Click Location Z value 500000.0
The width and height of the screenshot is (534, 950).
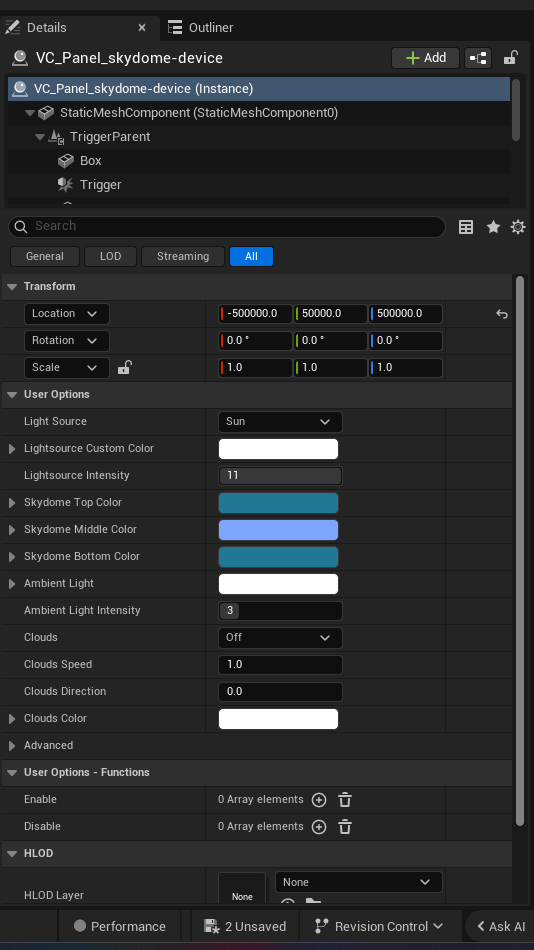pos(406,314)
